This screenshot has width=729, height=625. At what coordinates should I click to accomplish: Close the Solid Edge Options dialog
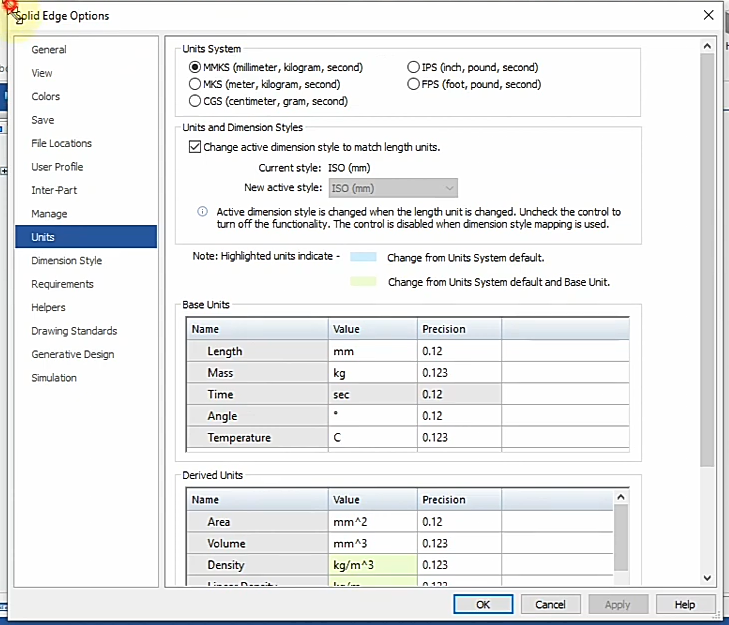click(708, 15)
